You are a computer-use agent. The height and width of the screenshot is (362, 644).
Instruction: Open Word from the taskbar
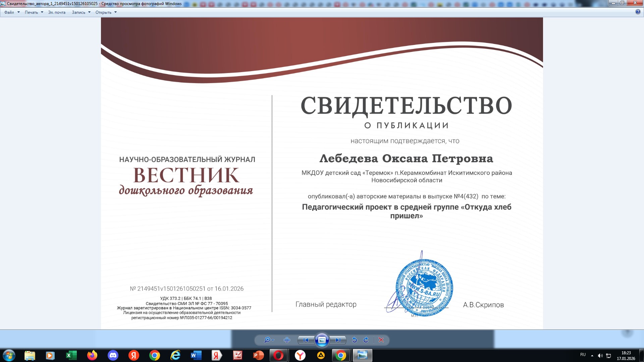196,355
